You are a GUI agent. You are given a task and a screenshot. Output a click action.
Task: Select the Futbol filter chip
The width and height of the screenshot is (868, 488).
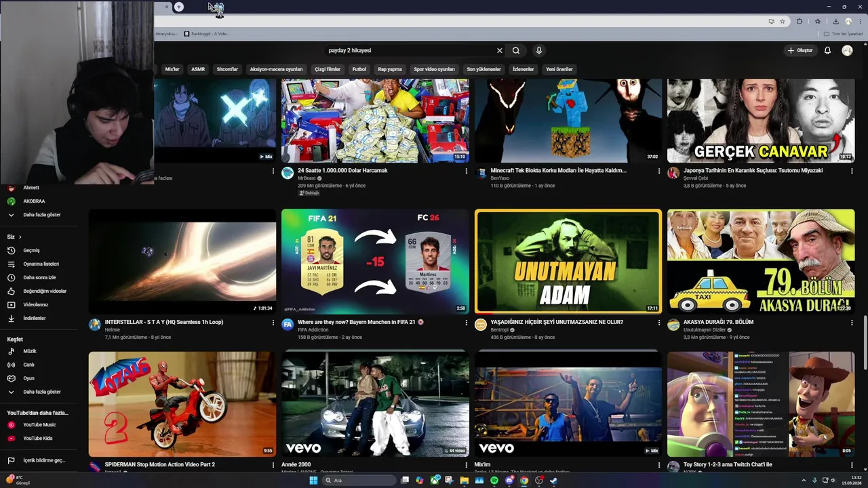click(359, 69)
